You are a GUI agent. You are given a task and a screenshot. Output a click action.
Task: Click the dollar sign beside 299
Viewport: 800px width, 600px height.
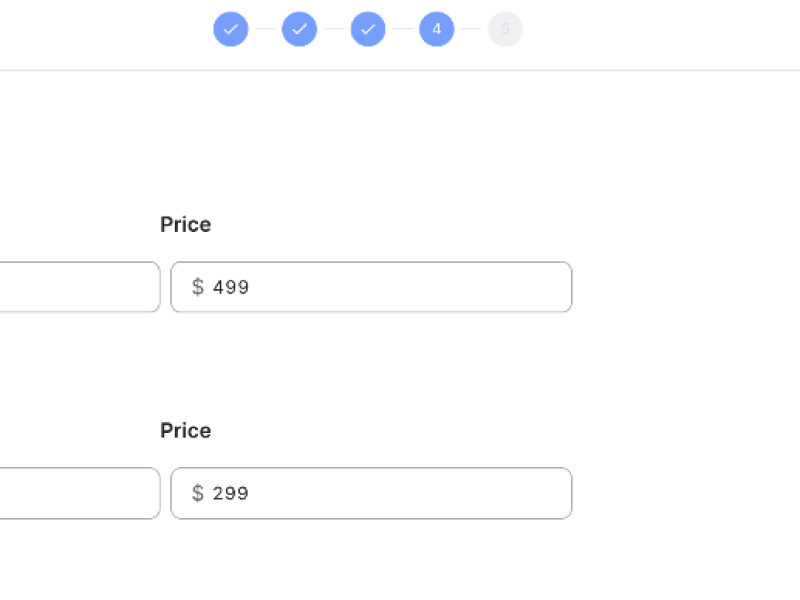198,493
